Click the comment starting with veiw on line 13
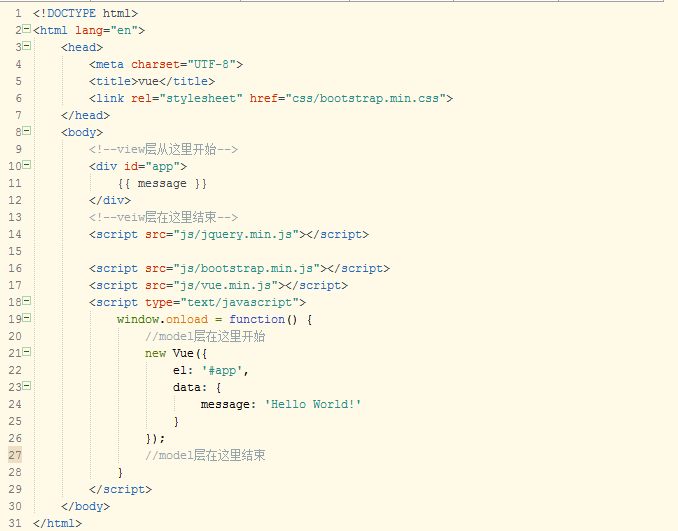 (x=163, y=218)
